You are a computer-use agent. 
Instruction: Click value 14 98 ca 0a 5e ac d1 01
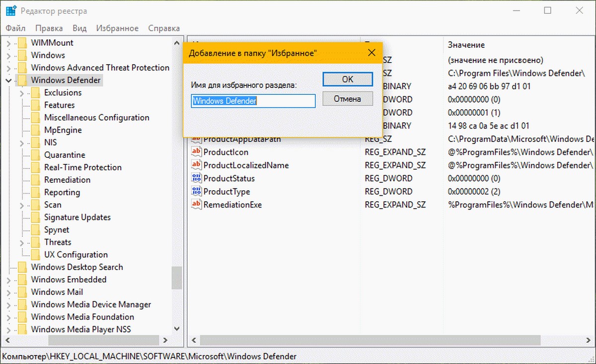coord(489,126)
